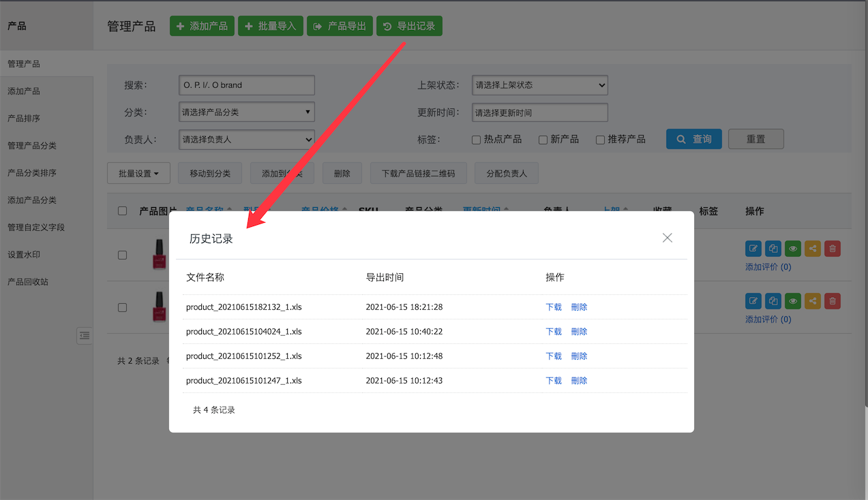Viewport: 868px width, 500px height.
Task: Open the 上架状态 dropdown
Action: [x=539, y=85]
